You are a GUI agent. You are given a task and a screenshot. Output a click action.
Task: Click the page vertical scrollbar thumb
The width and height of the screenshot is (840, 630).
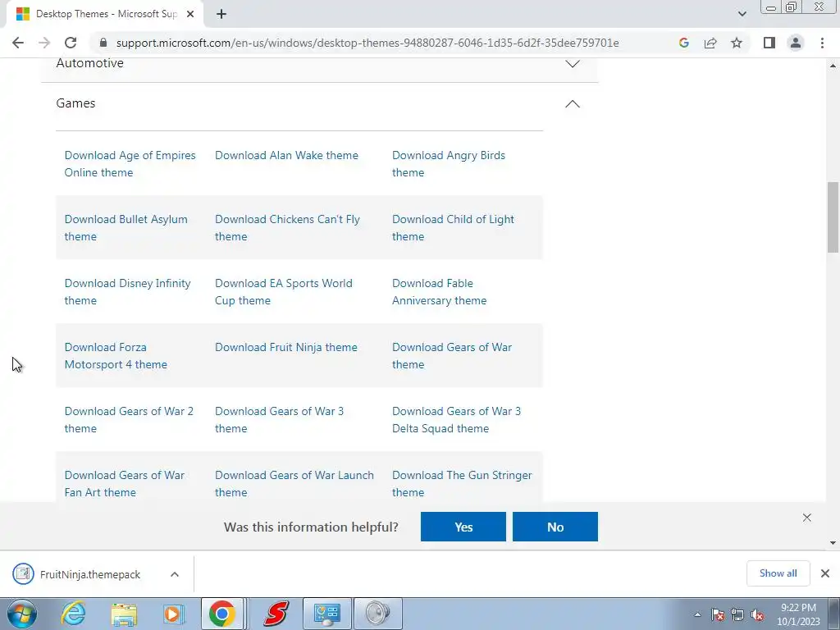coord(833,217)
